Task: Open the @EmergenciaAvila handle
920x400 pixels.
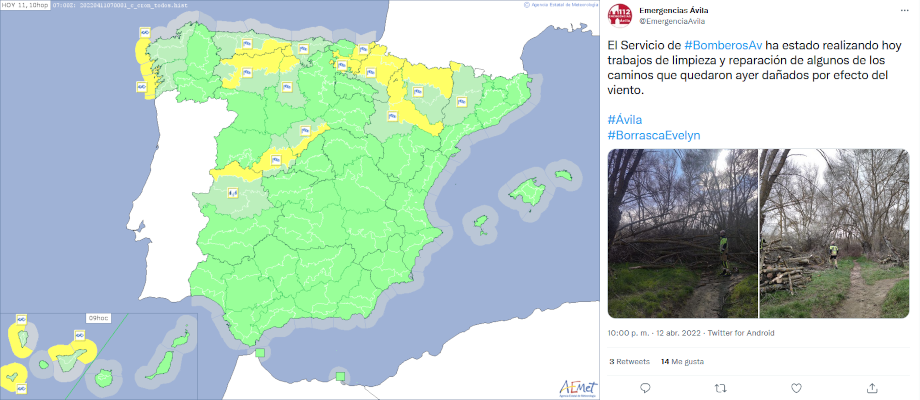Action: pos(672,21)
